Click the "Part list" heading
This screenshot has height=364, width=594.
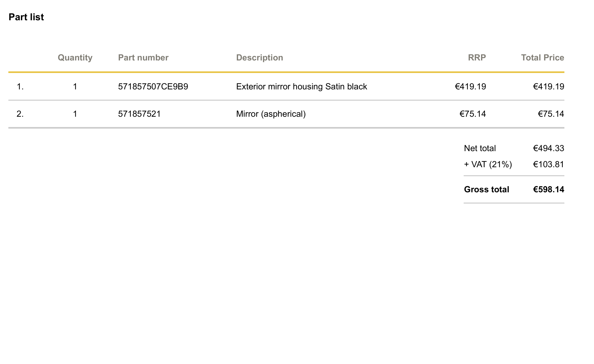26,17
